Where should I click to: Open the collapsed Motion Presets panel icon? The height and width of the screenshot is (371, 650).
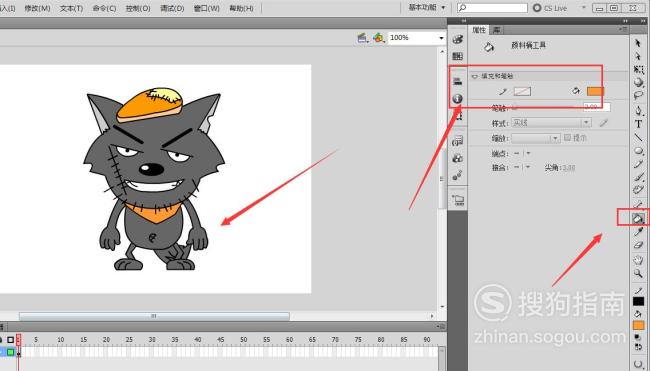click(x=458, y=175)
